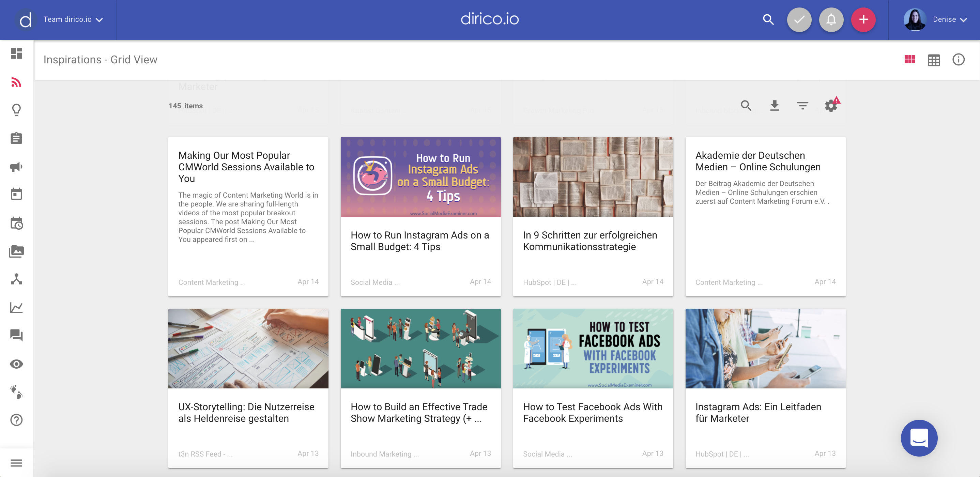
Task: Open the Instagram Ads Small Budget thumbnail
Action: pos(420,177)
